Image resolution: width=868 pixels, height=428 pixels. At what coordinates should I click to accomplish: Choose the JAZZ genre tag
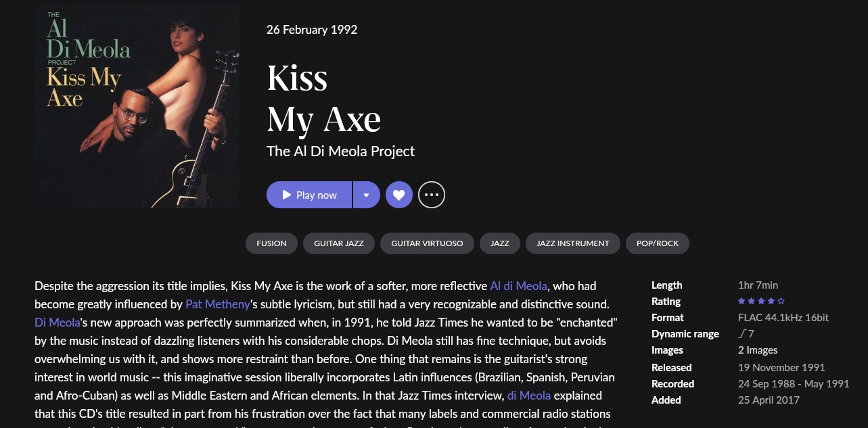(500, 243)
